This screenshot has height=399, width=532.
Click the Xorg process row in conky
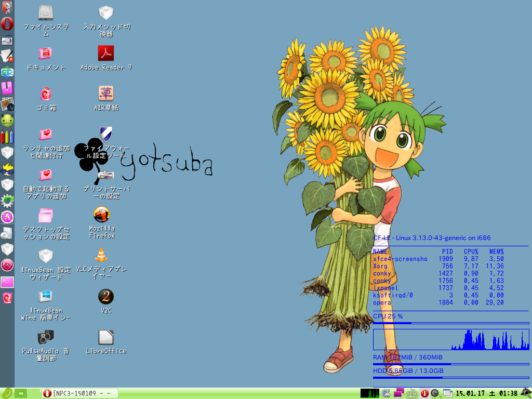[x=438, y=266]
